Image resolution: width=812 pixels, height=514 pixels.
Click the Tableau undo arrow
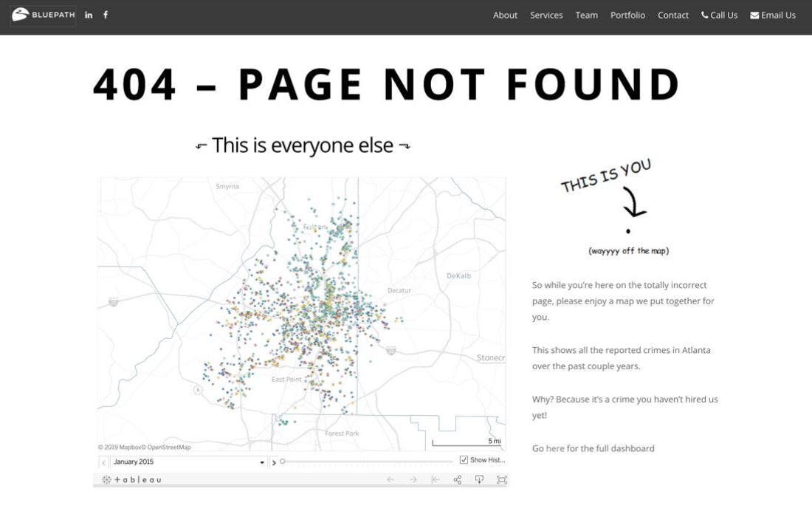(391, 480)
